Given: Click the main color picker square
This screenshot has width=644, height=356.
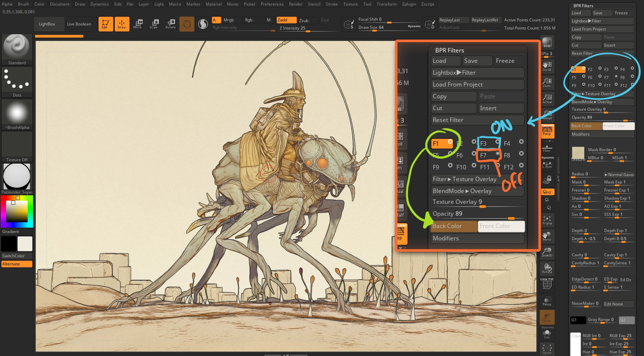Looking at the screenshot, I should [x=17, y=211].
